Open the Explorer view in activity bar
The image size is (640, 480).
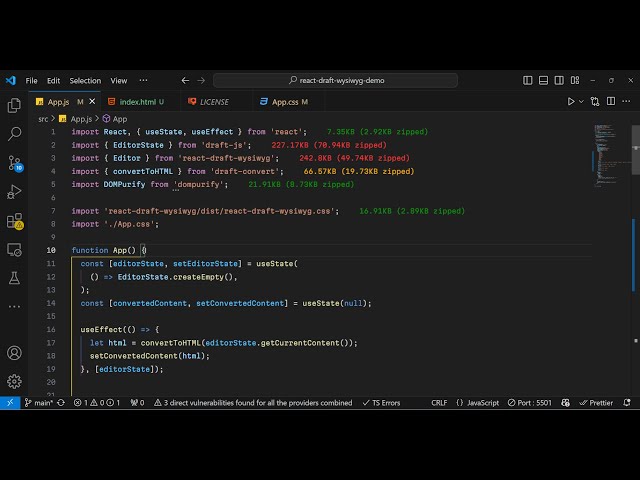pos(14,105)
